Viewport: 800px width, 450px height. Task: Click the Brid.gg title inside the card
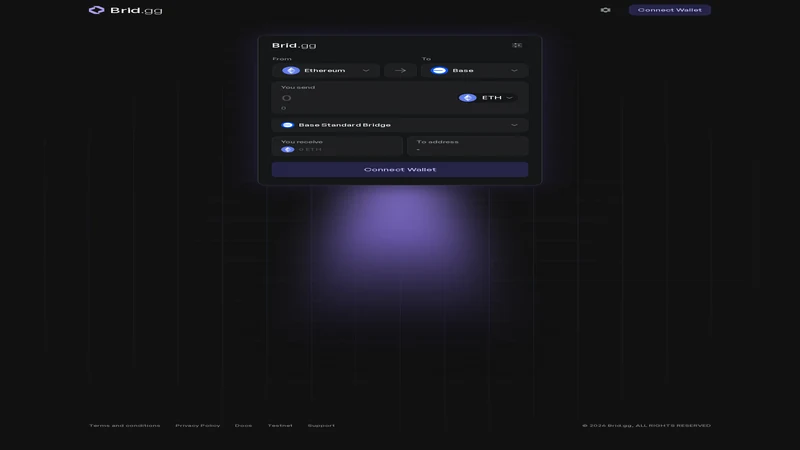click(294, 45)
